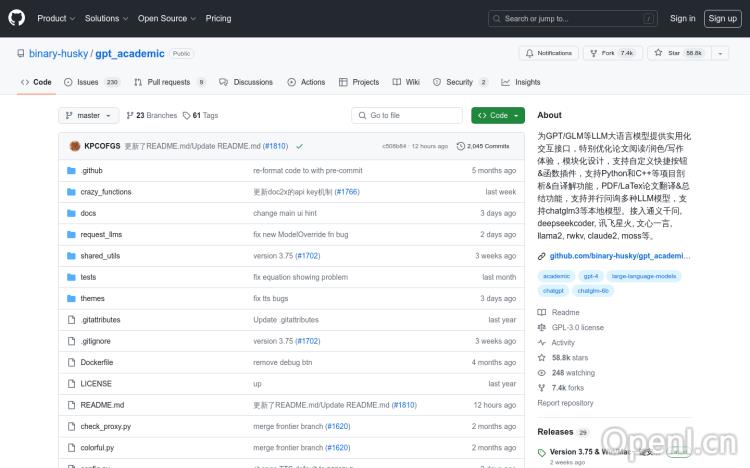Click the Activity pulse icon in About
Image resolution: width=750 pixels, height=468 pixels.
pos(542,342)
